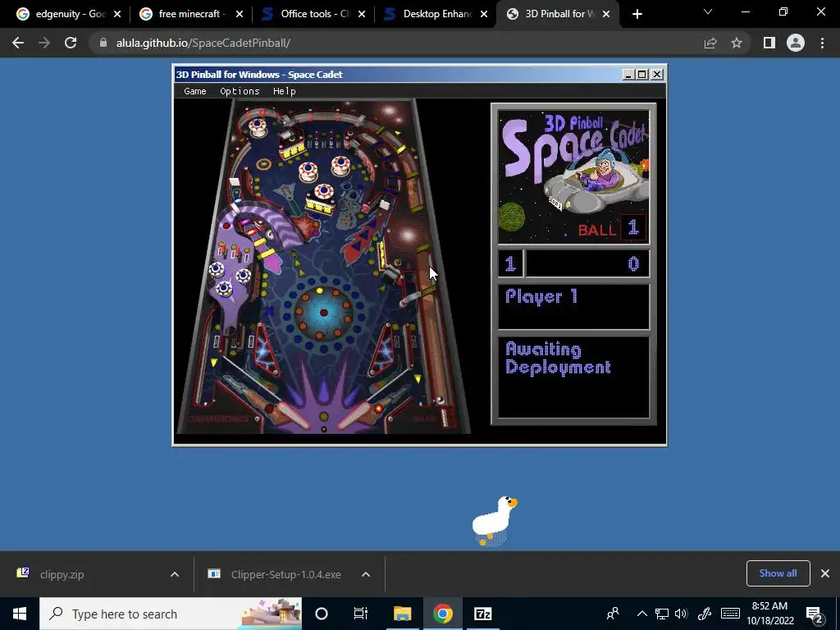
Task: Close the 3D Pinball browser tab
Action: 606,15
